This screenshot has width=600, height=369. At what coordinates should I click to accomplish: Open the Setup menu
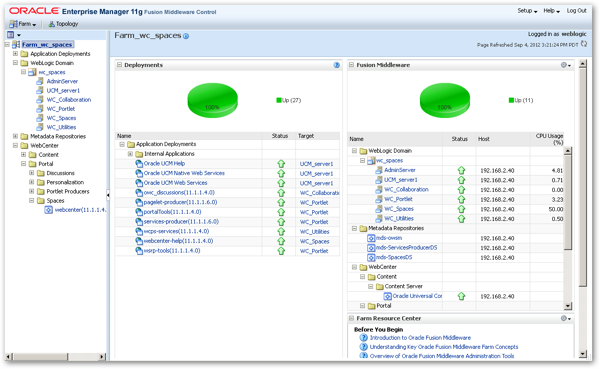pos(527,11)
